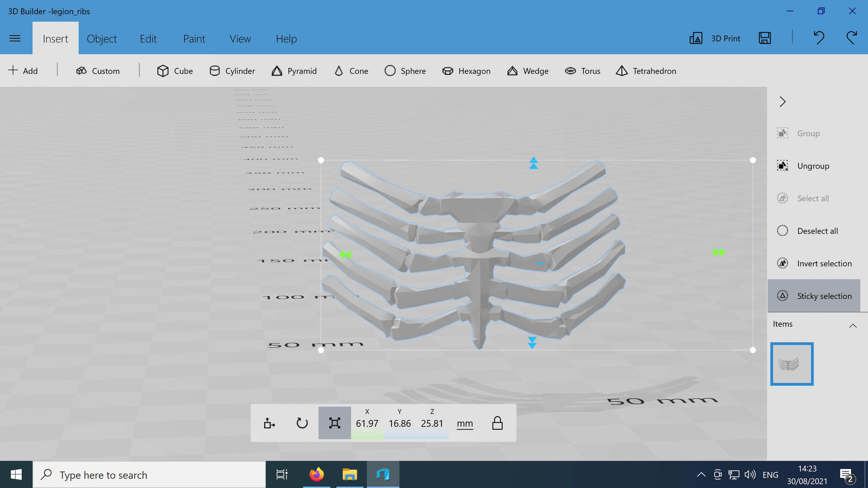Viewport: 868px width, 488px height.
Task: Insert a Torus shape
Action: [583, 71]
